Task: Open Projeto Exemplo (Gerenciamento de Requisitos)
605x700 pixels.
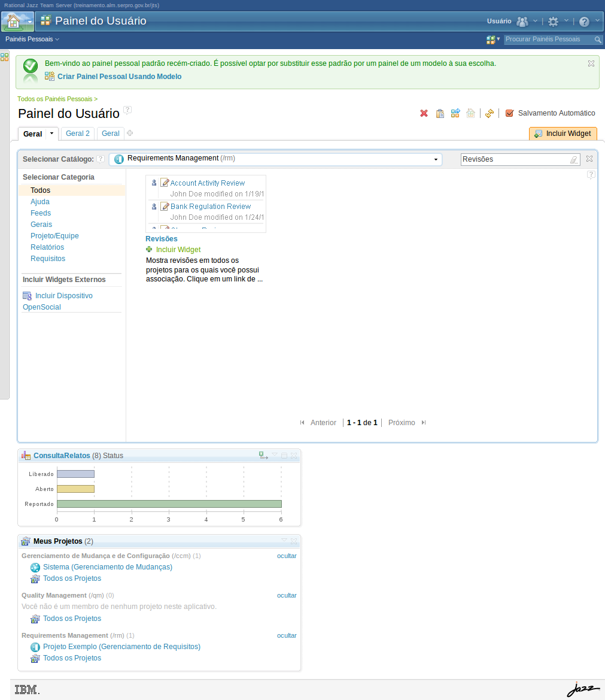Action: click(x=121, y=647)
